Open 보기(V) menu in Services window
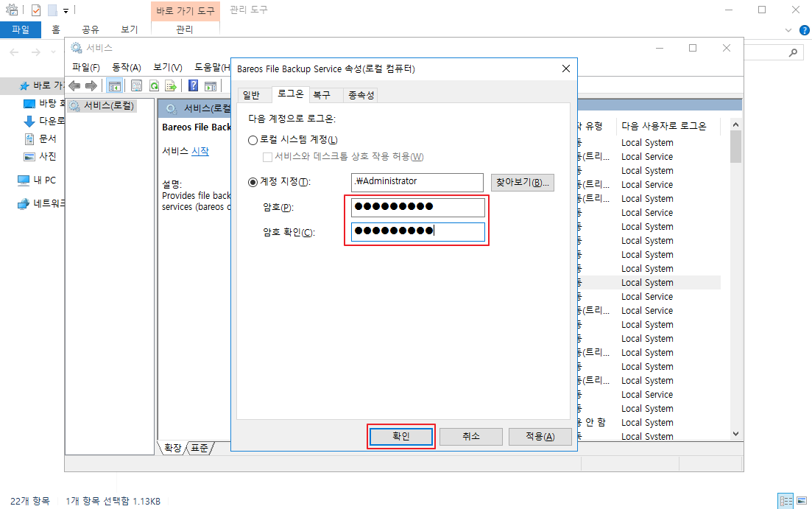This screenshot has height=509, width=812. [168, 67]
